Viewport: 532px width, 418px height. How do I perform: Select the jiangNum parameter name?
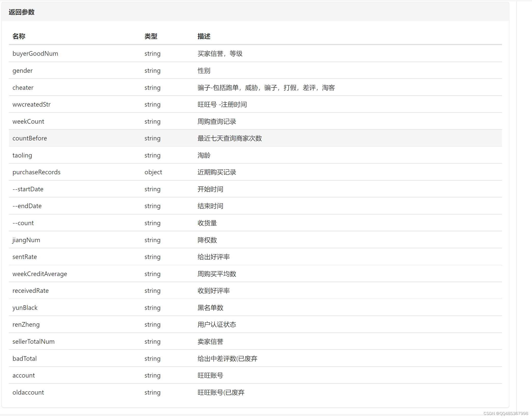coord(26,240)
